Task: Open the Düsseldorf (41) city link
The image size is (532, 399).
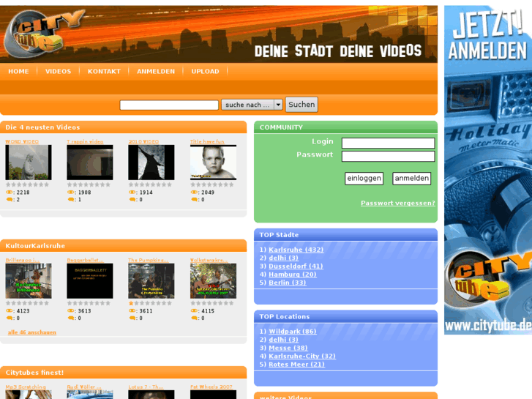Action: click(x=296, y=266)
